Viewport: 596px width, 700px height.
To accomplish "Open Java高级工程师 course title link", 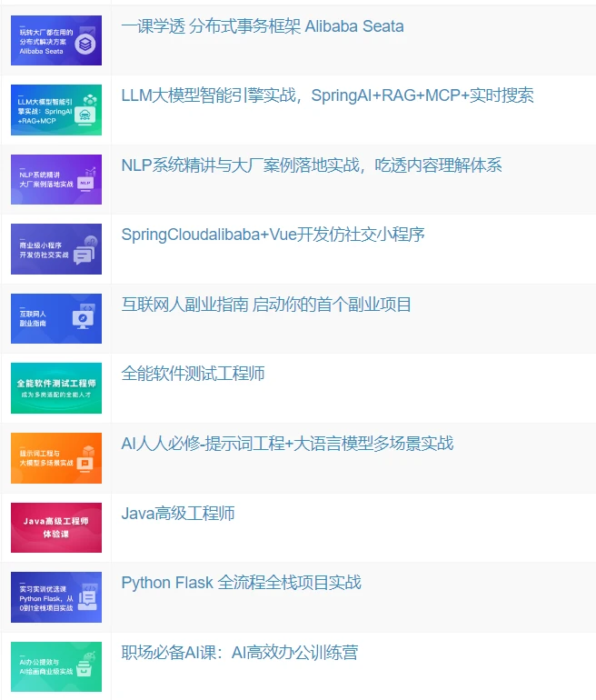I will [x=178, y=514].
